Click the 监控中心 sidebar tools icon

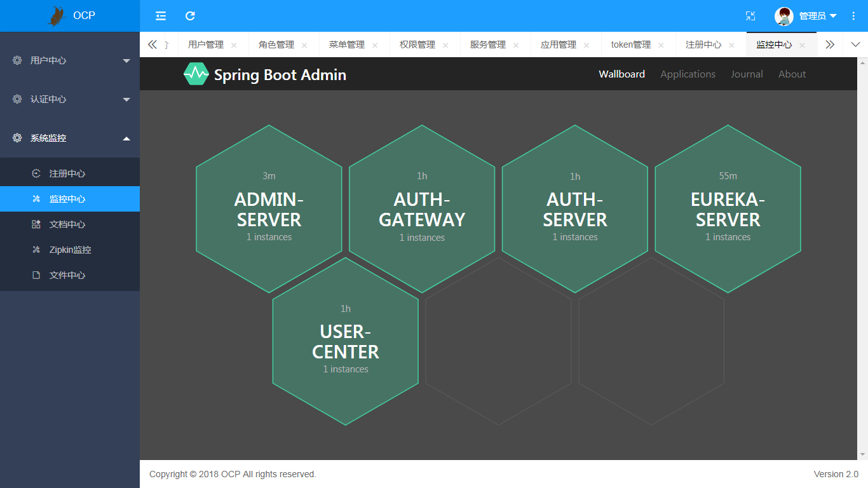pos(36,199)
